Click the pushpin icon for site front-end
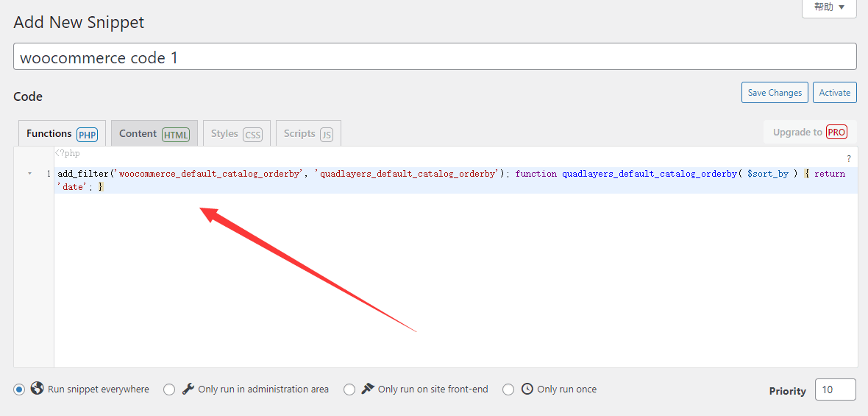Image resolution: width=868 pixels, height=416 pixels. (368, 389)
